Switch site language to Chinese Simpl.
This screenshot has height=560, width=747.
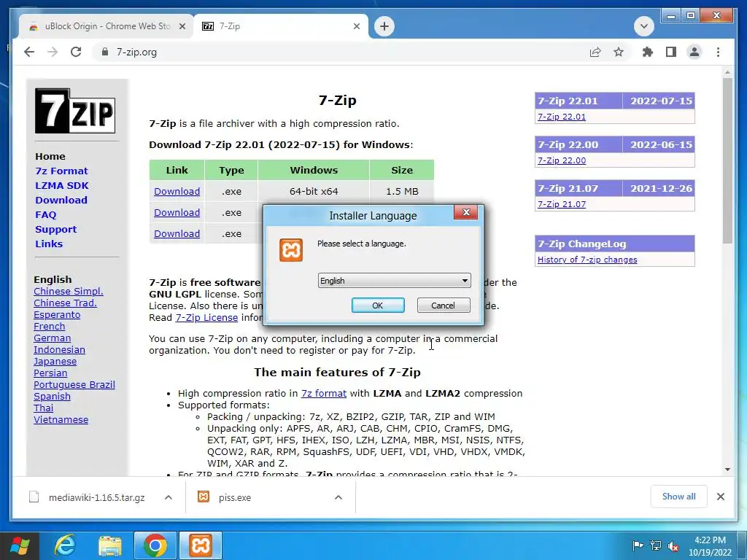tap(68, 292)
